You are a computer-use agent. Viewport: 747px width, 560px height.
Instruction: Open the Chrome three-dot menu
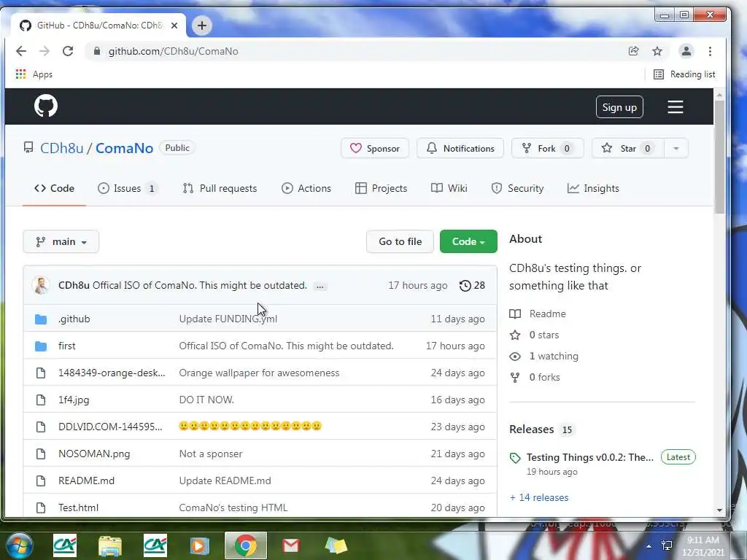click(710, 51)
